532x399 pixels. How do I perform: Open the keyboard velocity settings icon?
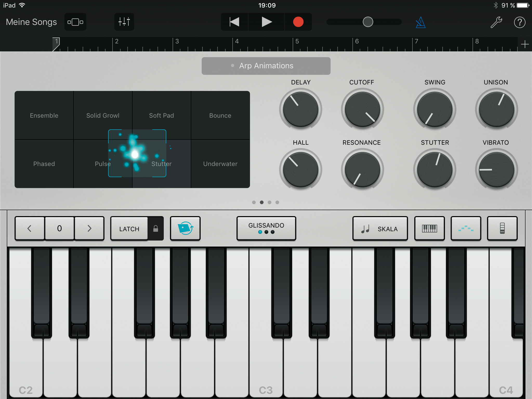(x=502, y=229)
